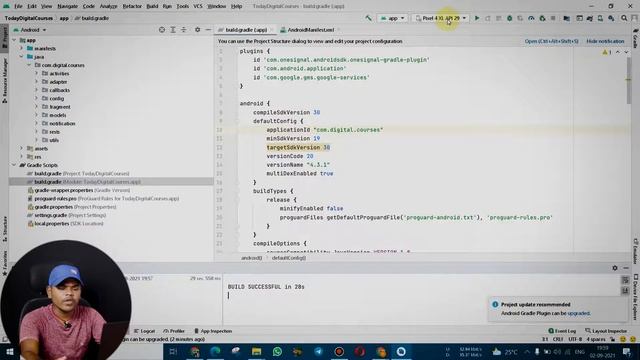Open Search Everywhere magnifier icon
Screen dimensions: 640x360
[624, 18]
